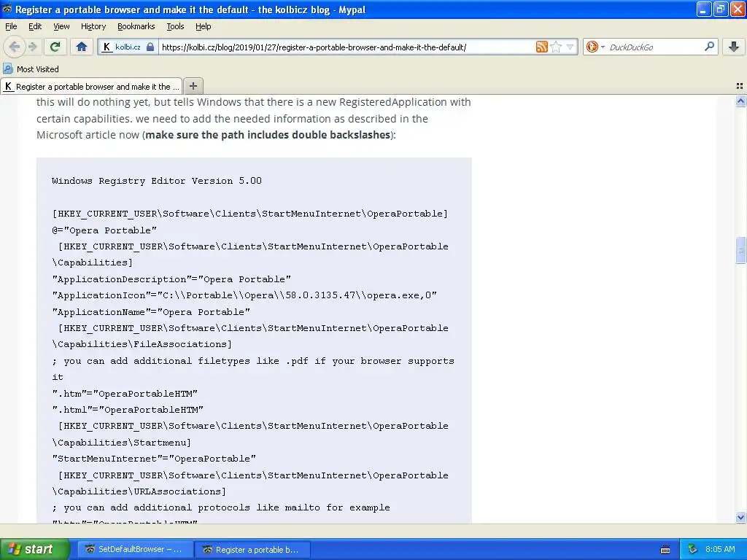Click the '\Capabilities\Startmenu]' line
The width and height of the screenshot is (747, 560).
(x=122, y=443)
